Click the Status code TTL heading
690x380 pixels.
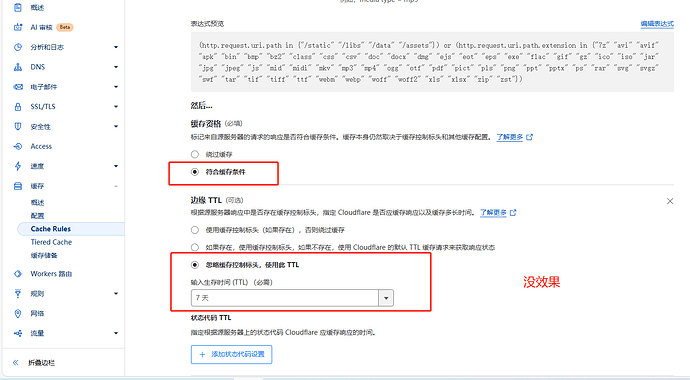(x=211, y=318)
